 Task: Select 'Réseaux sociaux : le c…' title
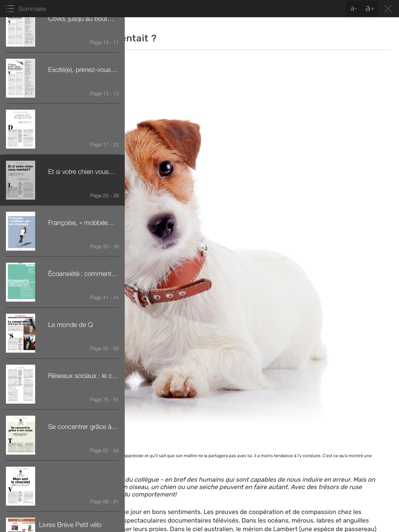pos(83,376)
